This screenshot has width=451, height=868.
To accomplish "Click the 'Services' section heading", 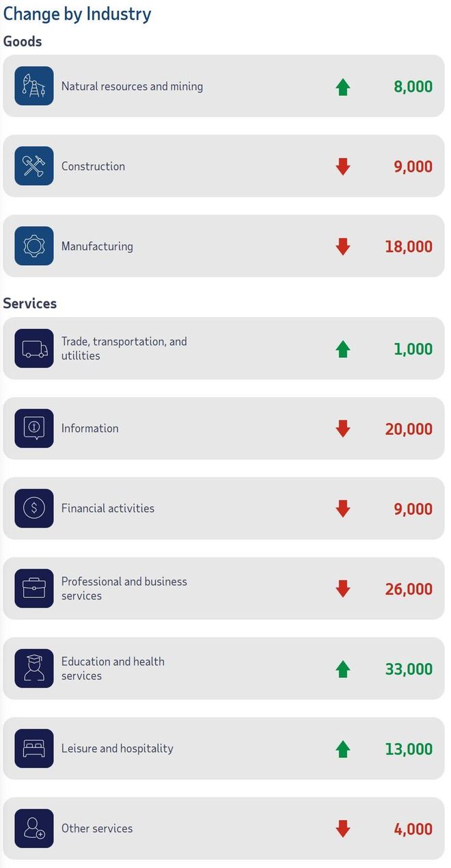I will coord(30,303).
